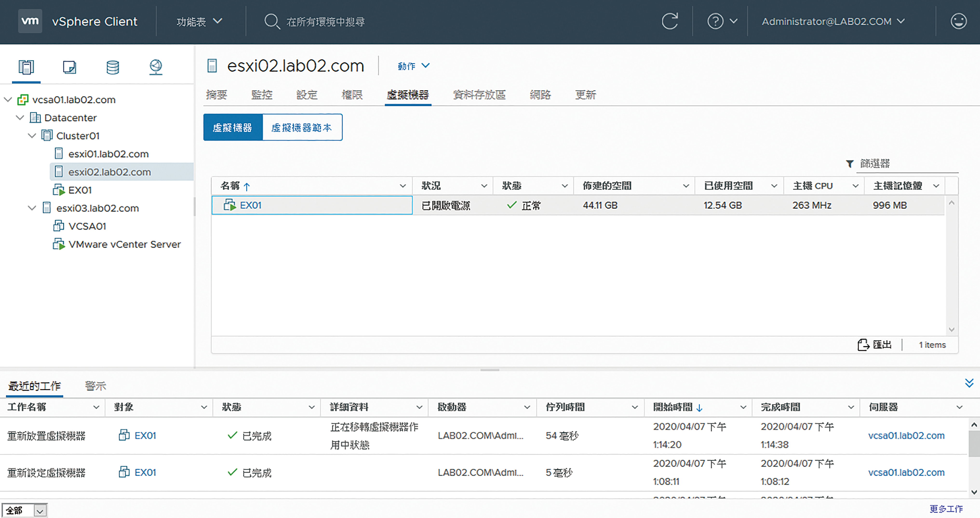This screenshot has height=518, width=980.
Task: Click the global search magnifier icon
Action: [272, 21]
